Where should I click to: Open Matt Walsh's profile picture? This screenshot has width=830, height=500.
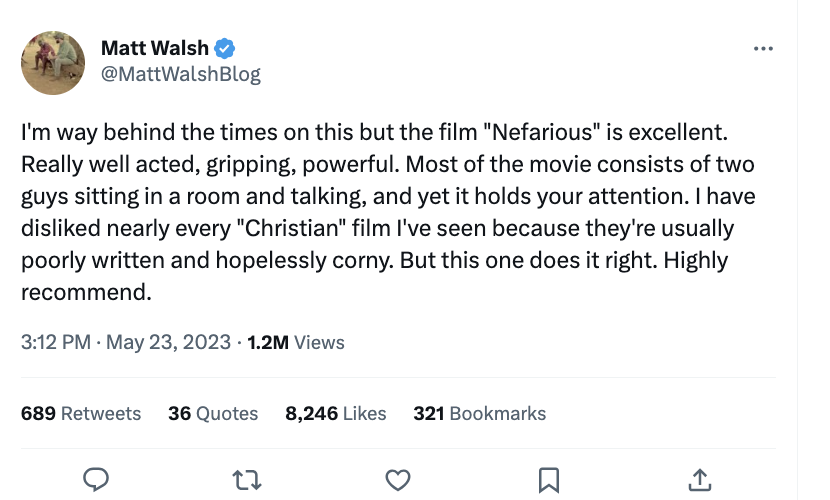[53, 61]
